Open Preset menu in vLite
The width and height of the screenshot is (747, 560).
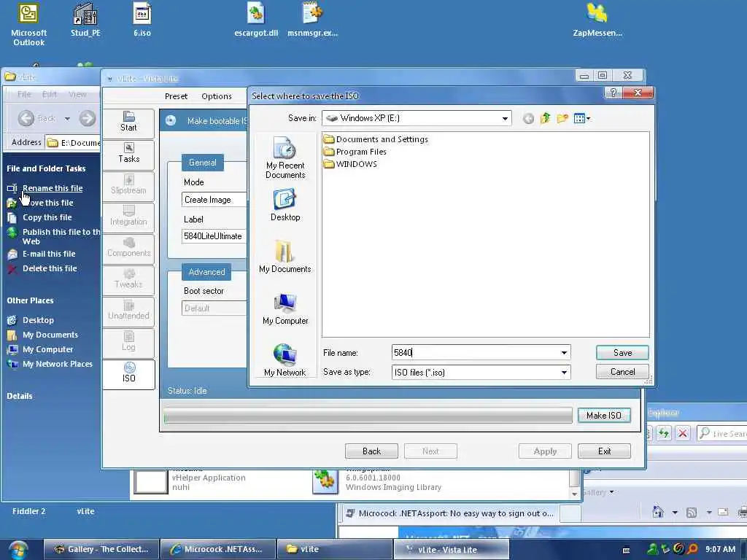click(176, 96)
